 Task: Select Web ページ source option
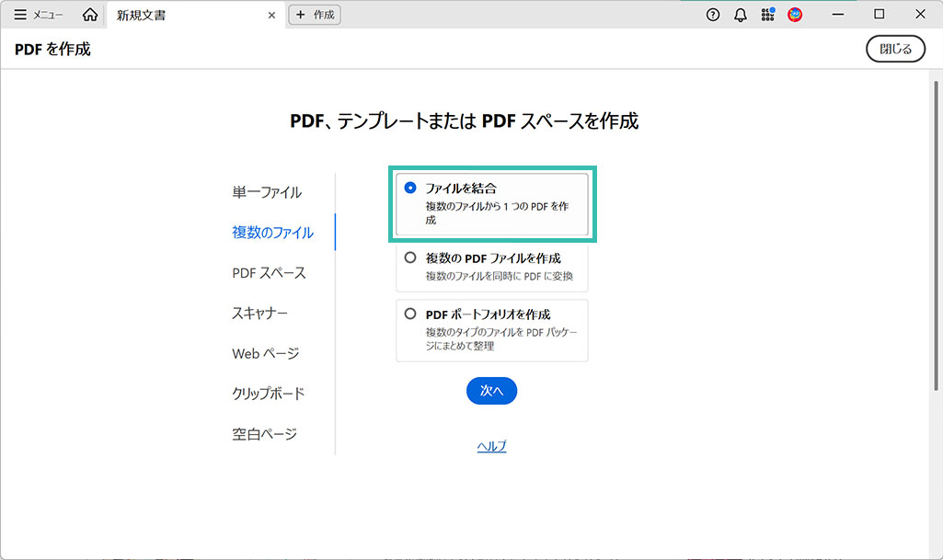point(265,353)
